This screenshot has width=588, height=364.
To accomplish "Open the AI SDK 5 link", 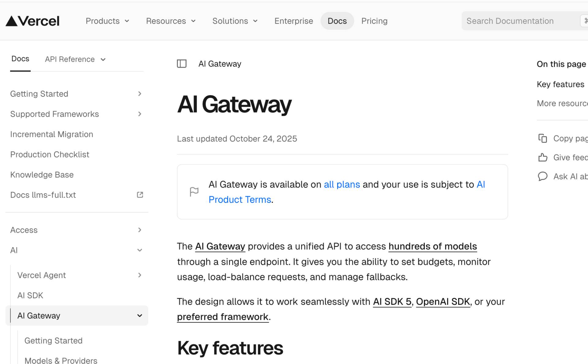I will tap(392, 302).
